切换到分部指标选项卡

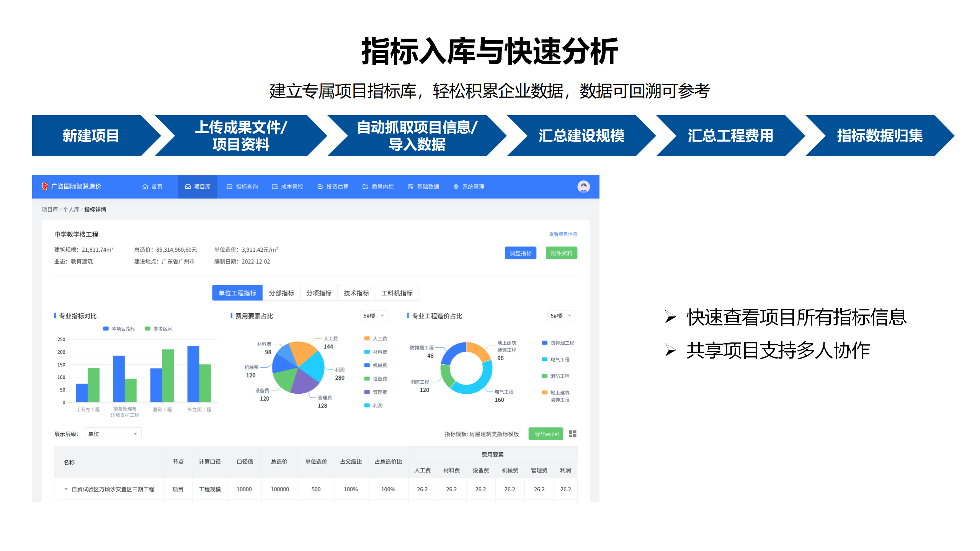282,293
